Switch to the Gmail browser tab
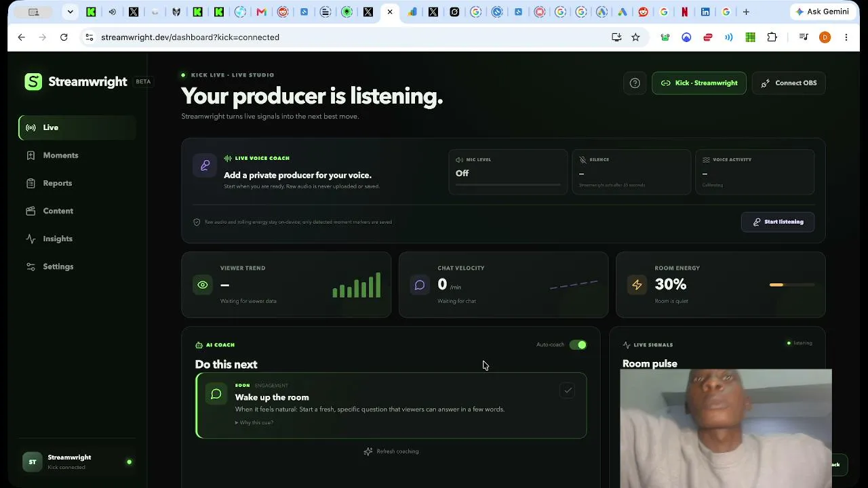Viewport: 868px width, 488px height. 262,12
